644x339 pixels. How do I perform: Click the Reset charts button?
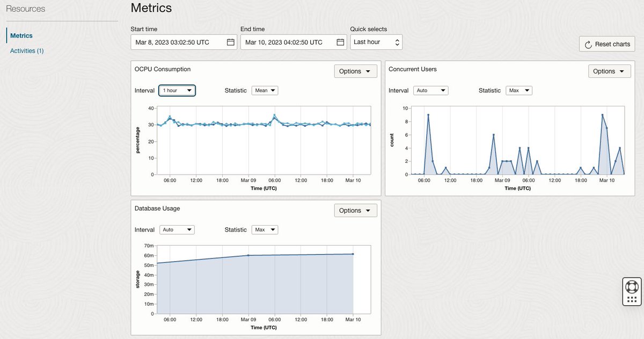click(607, 44)
